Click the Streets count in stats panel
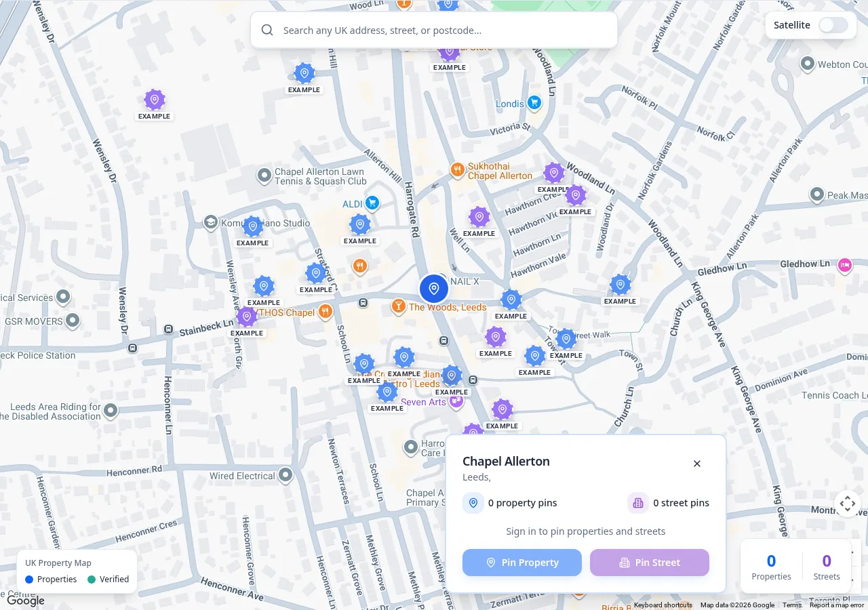The width and height of the screenshot is (868, 610). [x=827, y=561]
